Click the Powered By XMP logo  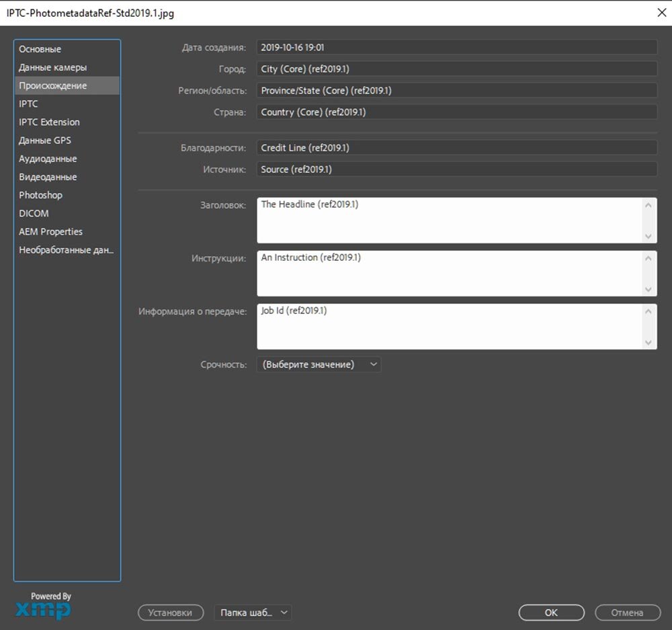44,606
